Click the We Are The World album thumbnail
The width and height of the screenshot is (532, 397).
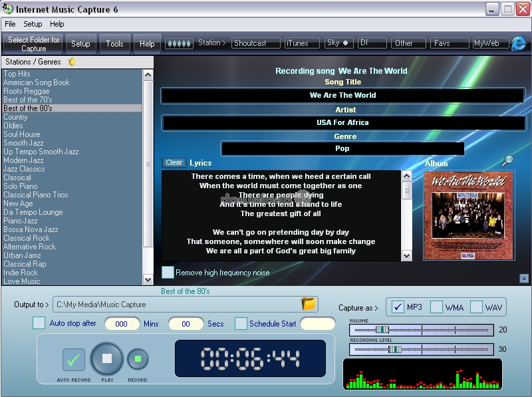point(469,215)
